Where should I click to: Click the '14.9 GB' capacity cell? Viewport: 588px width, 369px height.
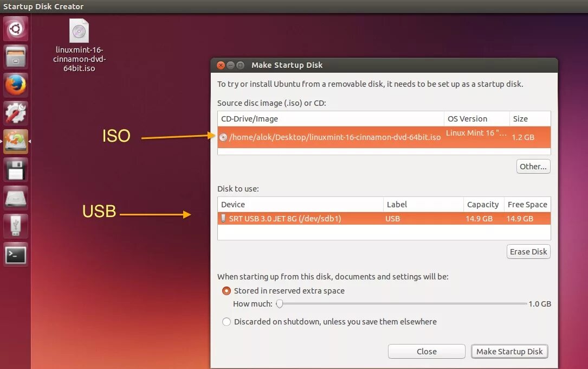pyautogui.click(x=479, y=219)
